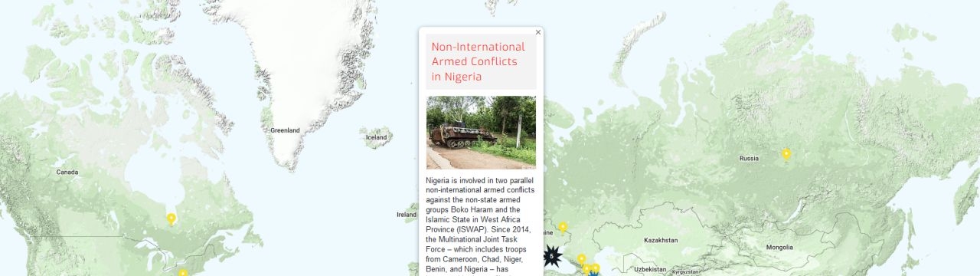Close the Nigeria conflict info popup
Screen dimensions: 980x276
[x=538, y=32]
